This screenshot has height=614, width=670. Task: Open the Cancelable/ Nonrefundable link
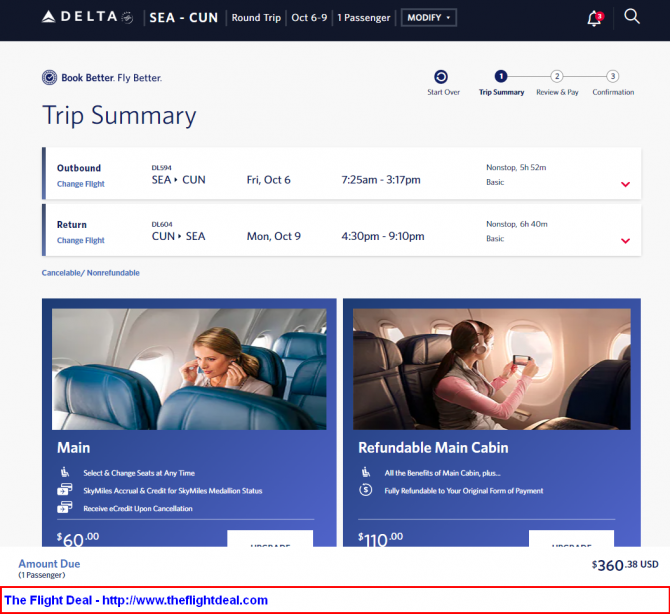pyautogui.click(x=91, y=273)
